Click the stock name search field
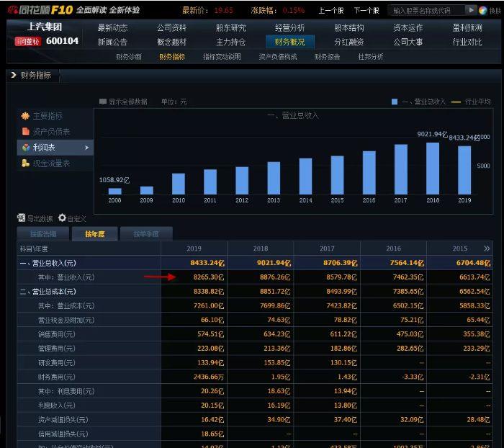 coord(426,11)
